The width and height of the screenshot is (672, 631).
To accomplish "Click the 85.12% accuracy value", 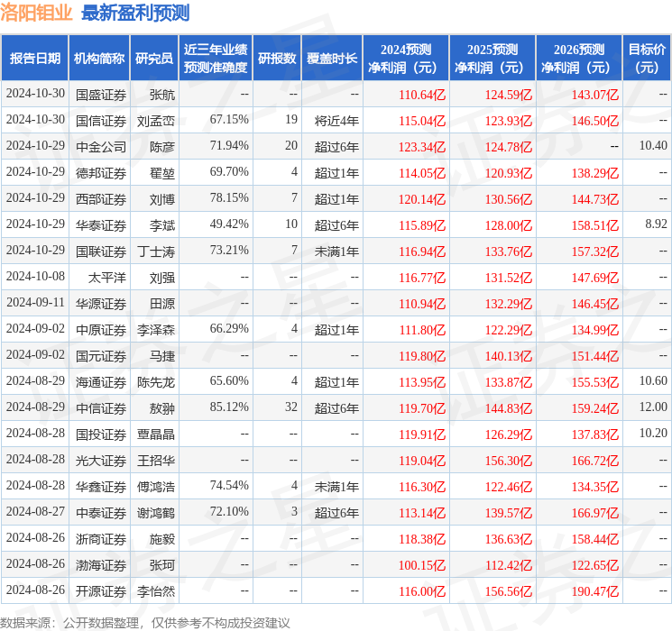I will 229,407.
